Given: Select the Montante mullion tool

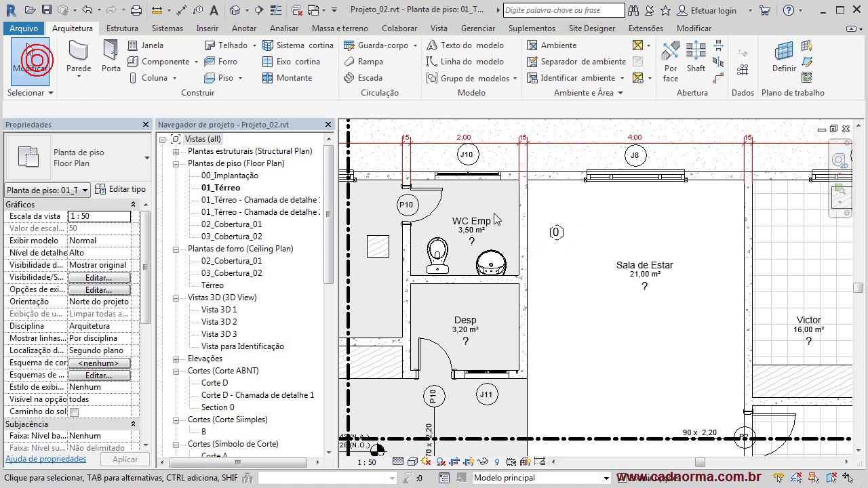Looking at the screenshot, I should [288, 78].
